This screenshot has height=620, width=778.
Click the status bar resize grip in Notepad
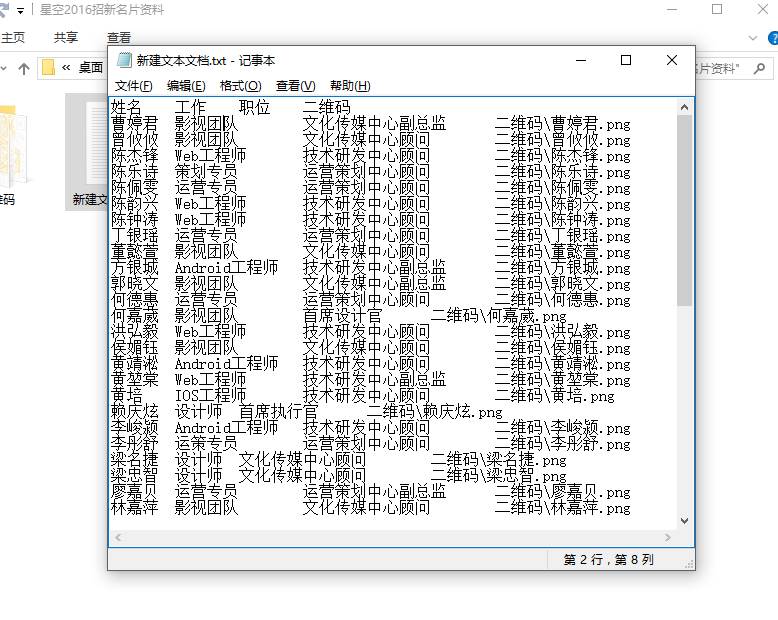pos(689,564)
